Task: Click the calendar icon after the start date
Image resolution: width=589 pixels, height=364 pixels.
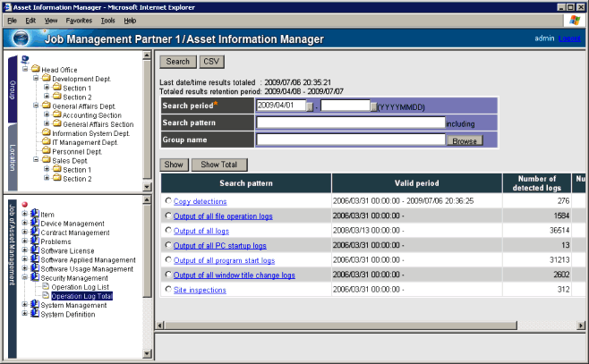Action: (x=310, y=106)
